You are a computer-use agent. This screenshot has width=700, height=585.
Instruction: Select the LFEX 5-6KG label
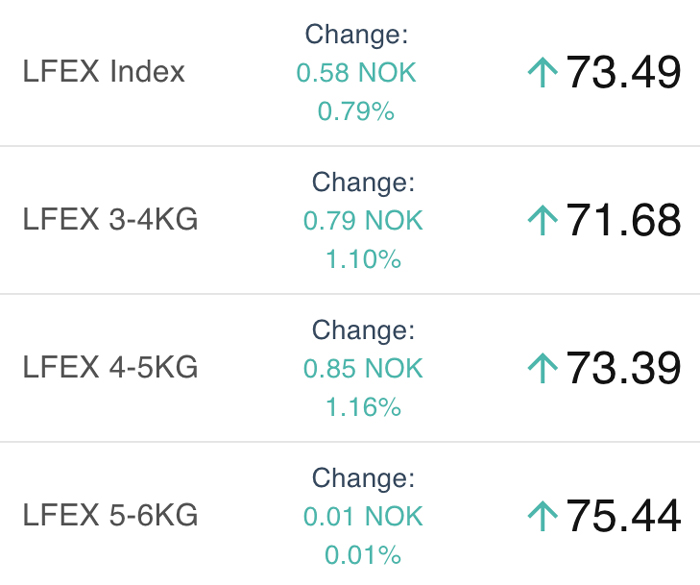pos(110,515)
